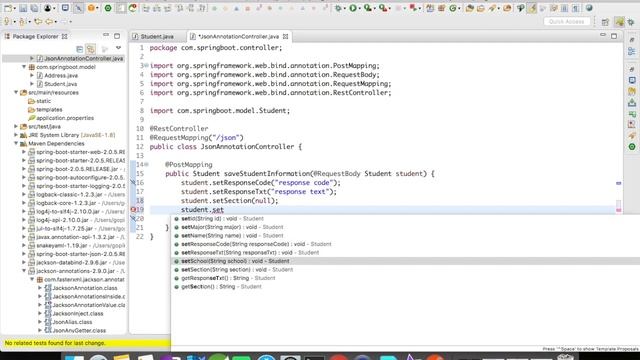Expand the Address.java tree node
The width and height of the screenshot is (640, 360).
tap(32, 76)
